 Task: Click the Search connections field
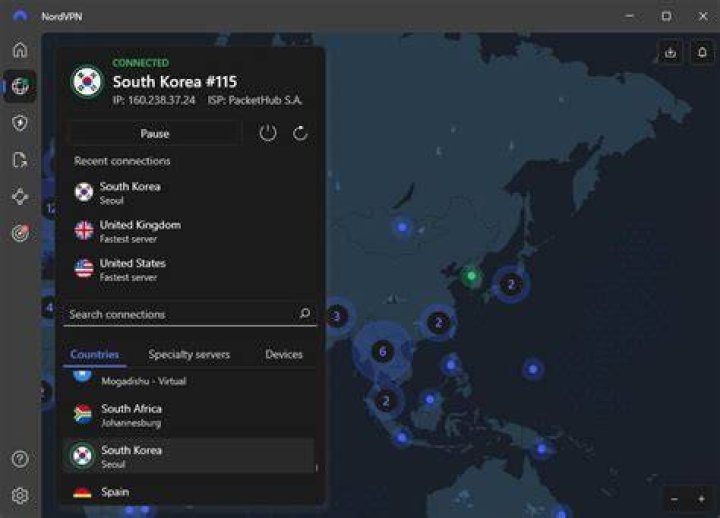tap(190, 314)
